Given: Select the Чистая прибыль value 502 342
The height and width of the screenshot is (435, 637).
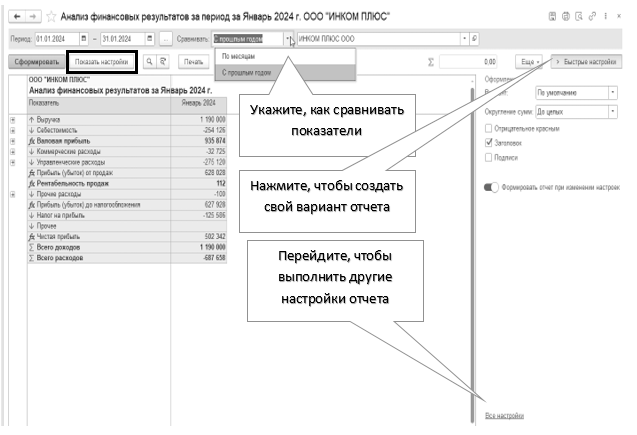Looking at the screenshot, I should [x=199, y=237].
